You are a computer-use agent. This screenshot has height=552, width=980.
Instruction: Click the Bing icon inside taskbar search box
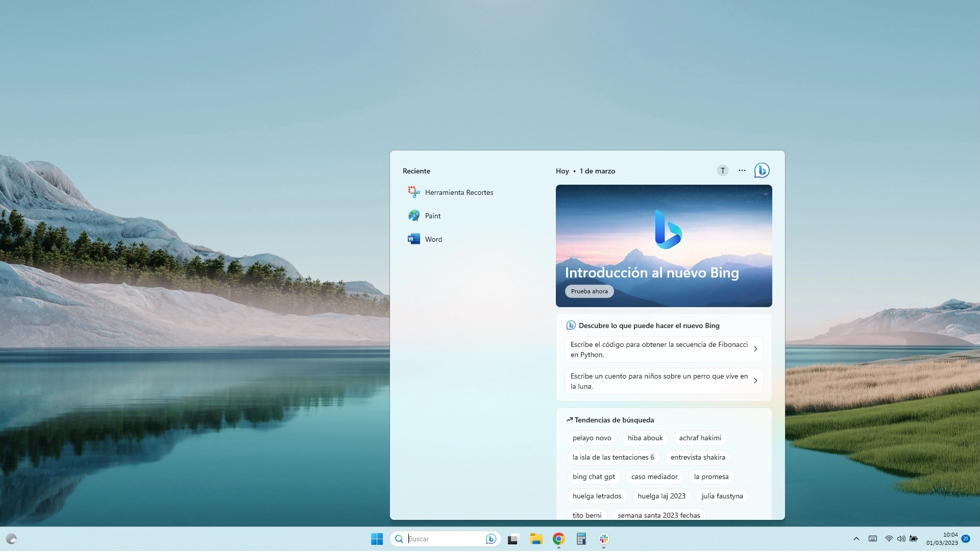[x=491, y=539]
